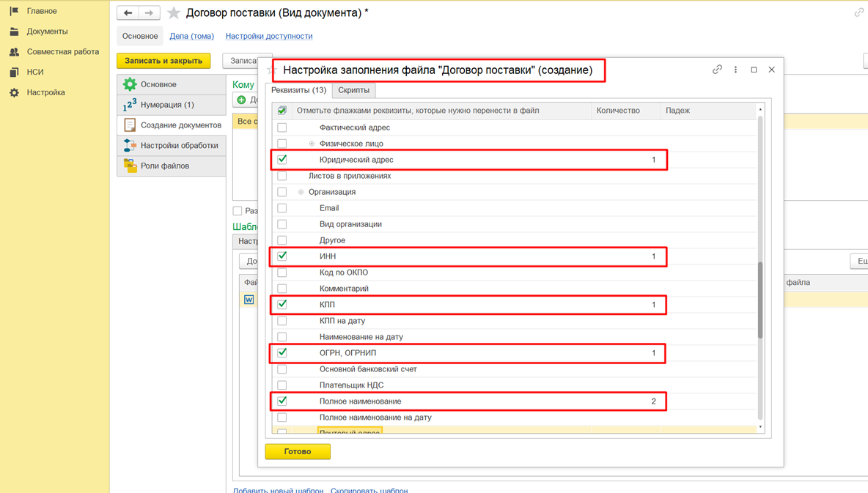Expand the Физическое лицо node
This screenshot has height=493, width=868.
(312, 144)
